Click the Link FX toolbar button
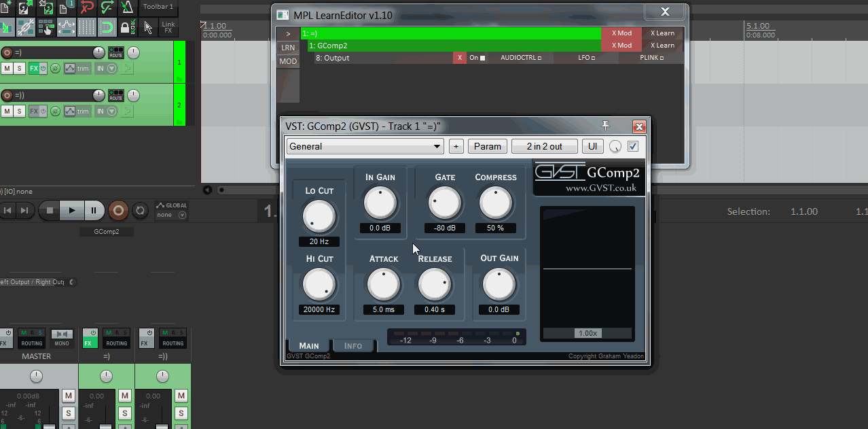 pyautogui.click(x=168, y=27)
